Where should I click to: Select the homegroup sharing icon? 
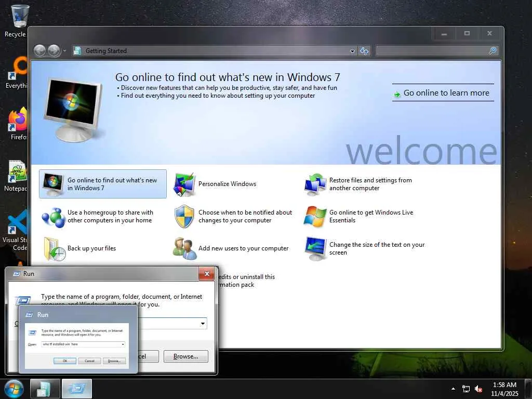(54, 217)
